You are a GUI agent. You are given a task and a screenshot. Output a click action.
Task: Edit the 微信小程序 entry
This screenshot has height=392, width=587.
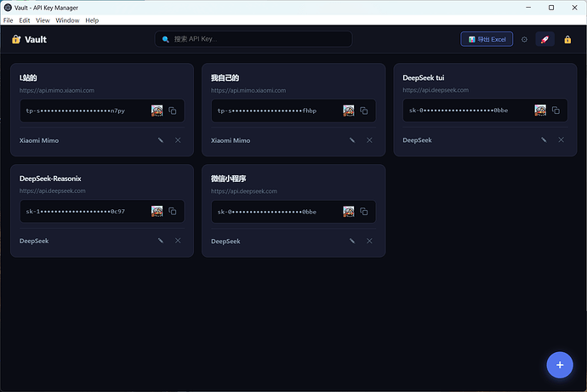click(x=352, y=241)
